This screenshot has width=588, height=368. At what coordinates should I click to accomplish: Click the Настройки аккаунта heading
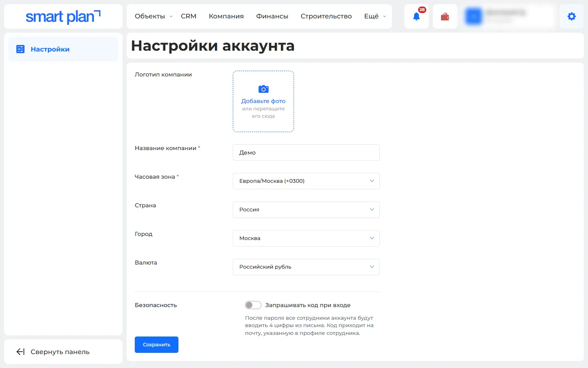click(213, 46)
